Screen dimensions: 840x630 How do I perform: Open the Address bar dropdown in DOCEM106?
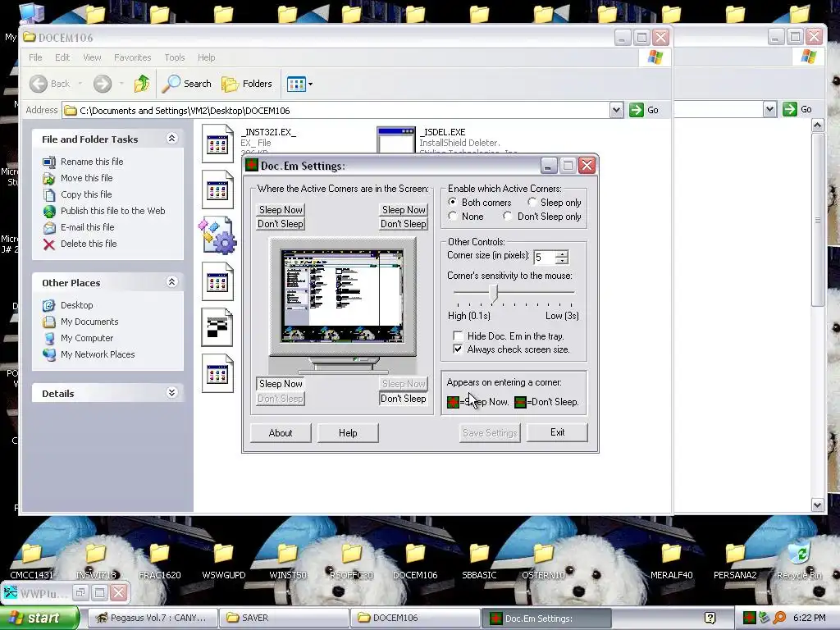coord(616,110)
